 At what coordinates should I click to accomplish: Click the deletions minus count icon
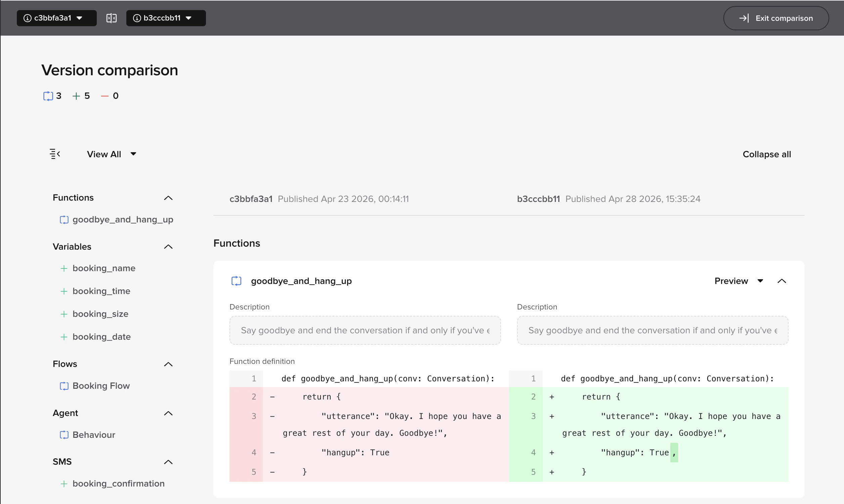104,96
